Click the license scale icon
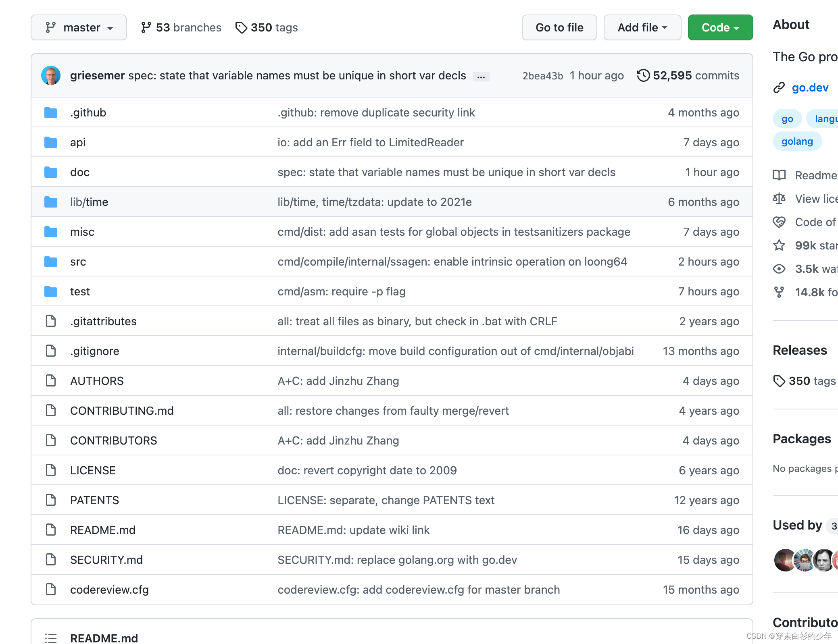 779,199
